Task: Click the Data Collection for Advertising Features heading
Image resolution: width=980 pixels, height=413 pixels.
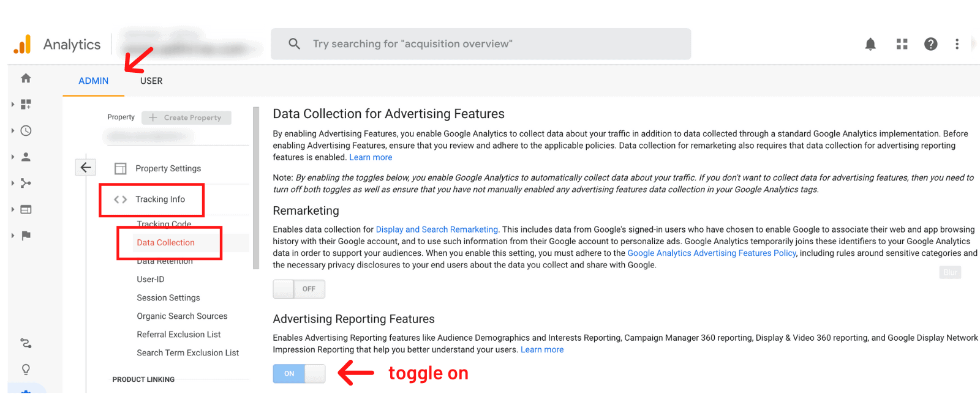Action: (x=388, y=114)
